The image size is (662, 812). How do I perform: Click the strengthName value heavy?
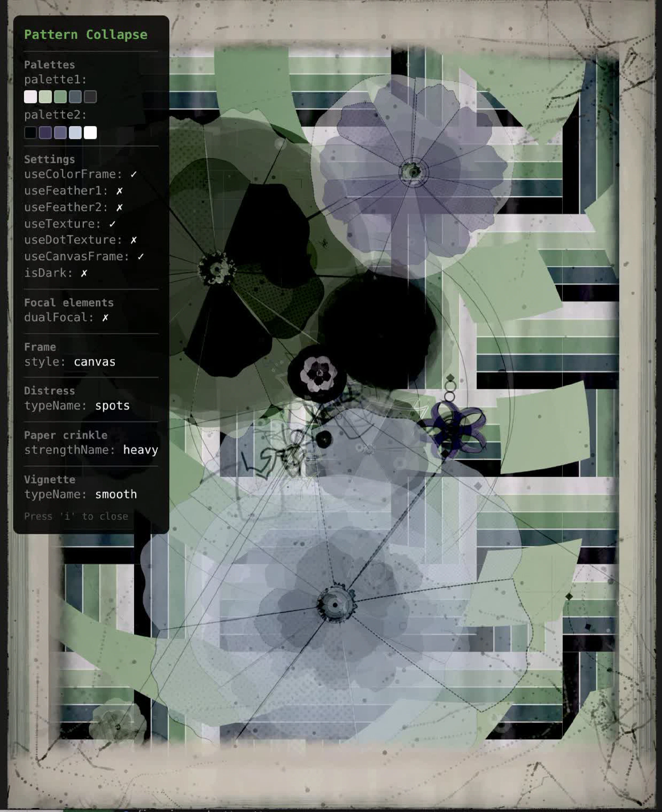click(141, 450)
